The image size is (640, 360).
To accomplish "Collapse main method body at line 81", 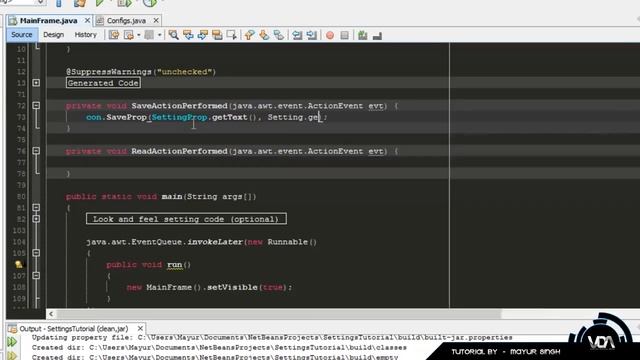I will pyautogui.click(x=36, y=207).
